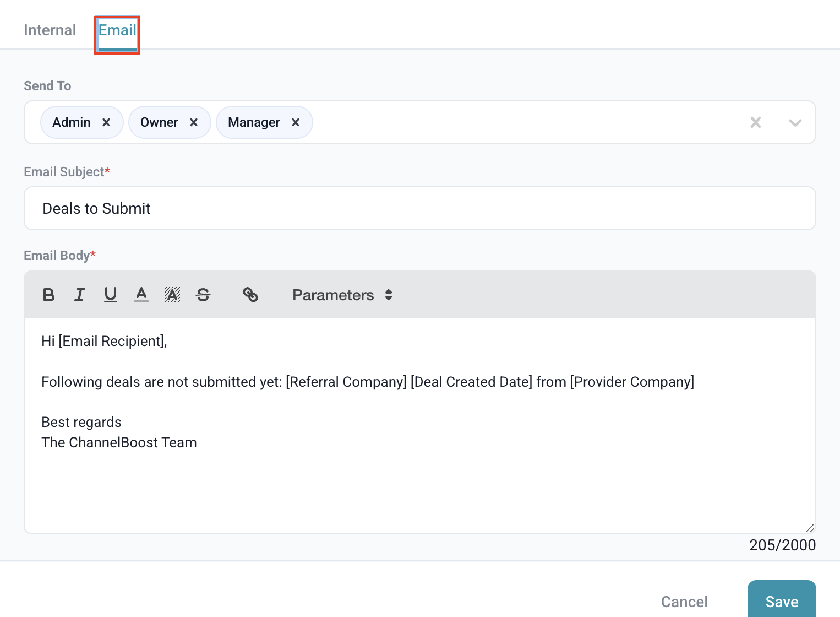Toggle underline formatting button
Viewport: 840px width, 617px height.
[x=111, y=295]
